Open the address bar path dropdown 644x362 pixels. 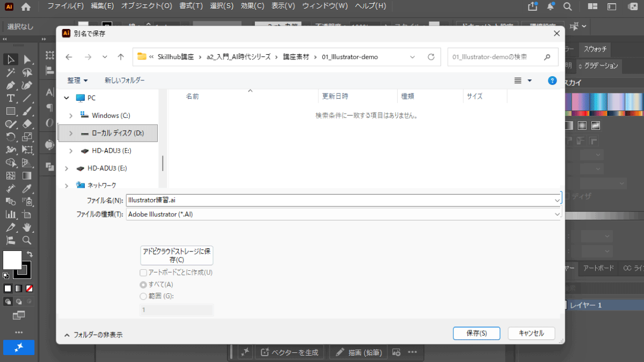coord(412,57)
